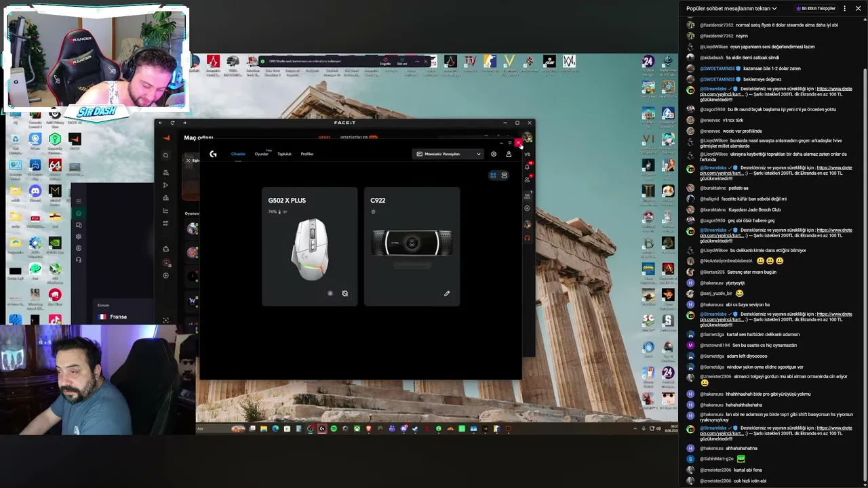Close the chat replay panel
The height and width of the screenshot is (488, 868).
858,9
